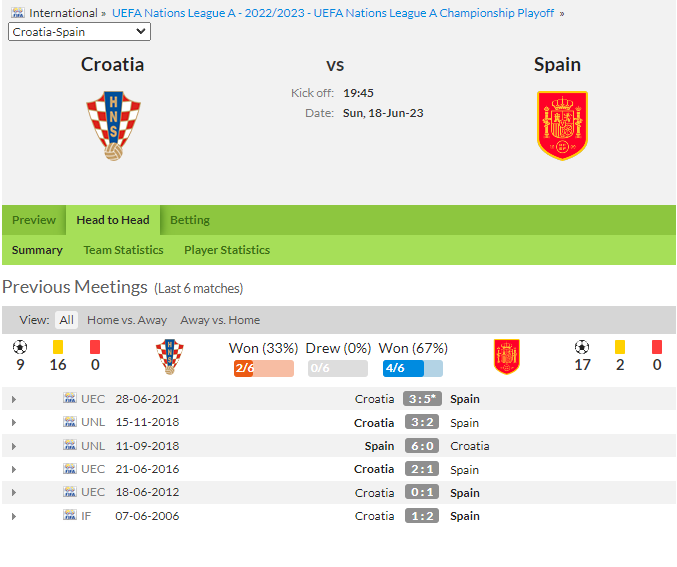Image resolution: width=677 pixels, height=567 pixels.
Task: Open the Preview tab
Action: coord(34,220)
